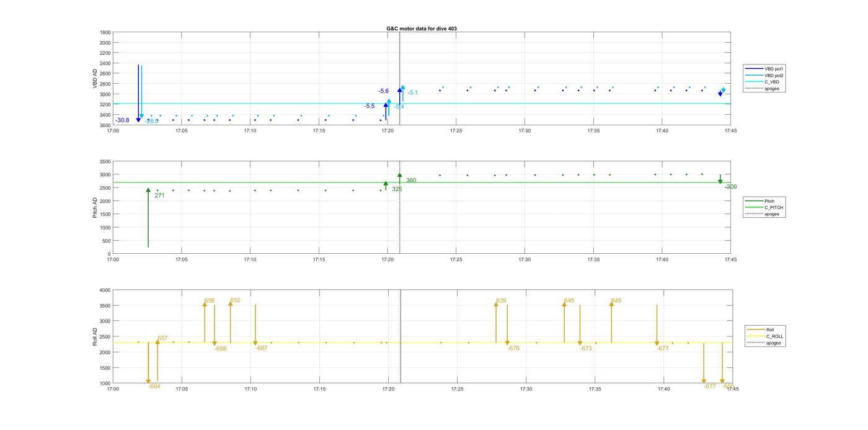Click the '-5.5' VBD data label
This screenshot has height=430, width=868.
pyautogui.click(x=370, y=106)
